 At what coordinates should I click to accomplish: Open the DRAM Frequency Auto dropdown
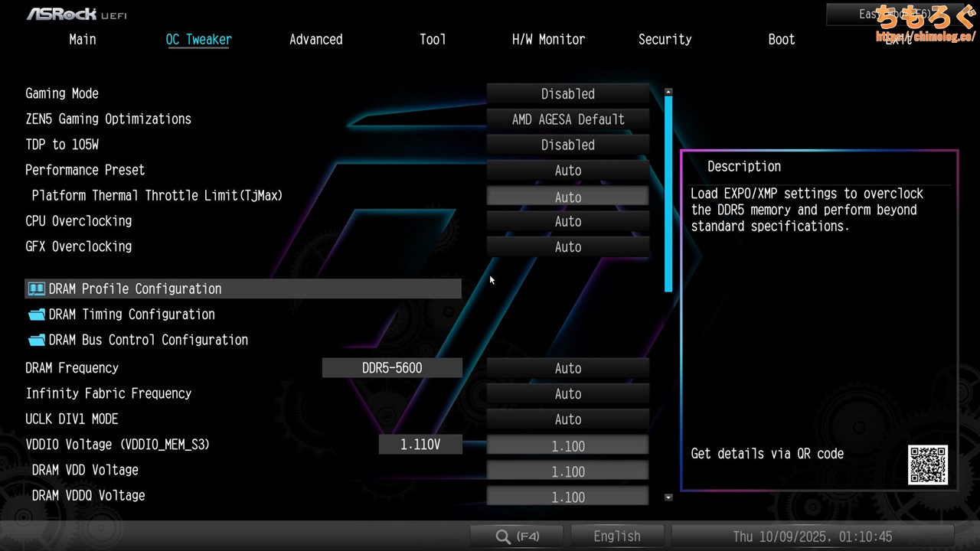pos(567,368)
